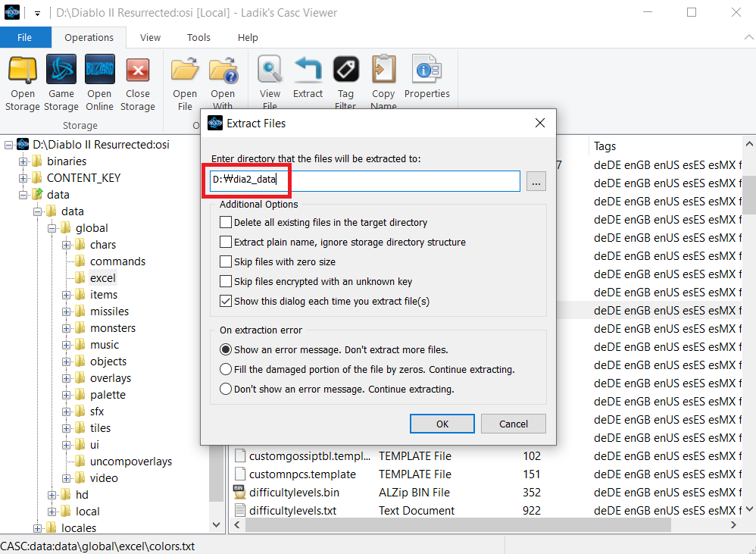This screenshot has width=756, height=554.
Task: Toggle Skip files with zero size
Action: pos(226,261)
